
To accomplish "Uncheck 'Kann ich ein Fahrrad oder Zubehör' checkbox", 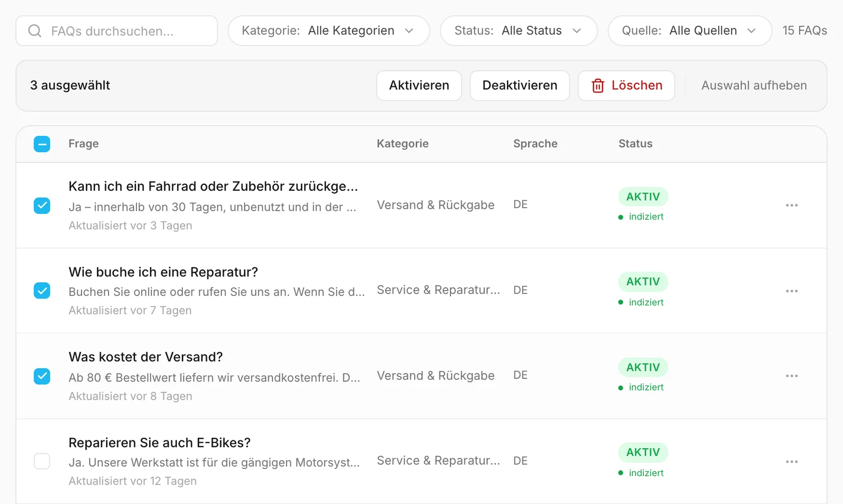I will pos(42,205).
